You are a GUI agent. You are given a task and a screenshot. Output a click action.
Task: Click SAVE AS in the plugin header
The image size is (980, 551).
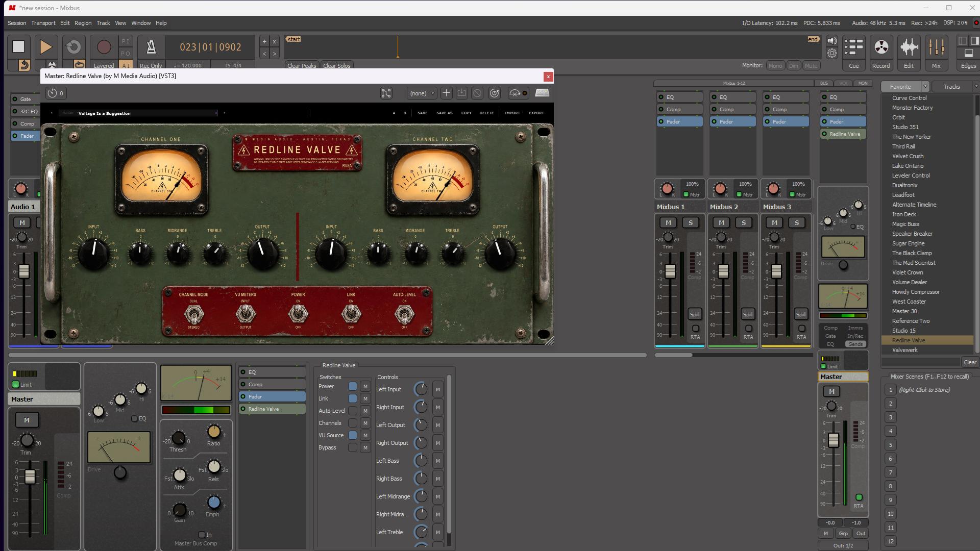(445, 113)
